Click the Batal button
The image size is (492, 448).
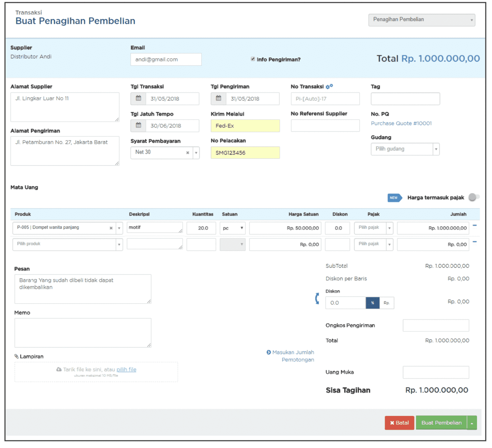(399, 423)
